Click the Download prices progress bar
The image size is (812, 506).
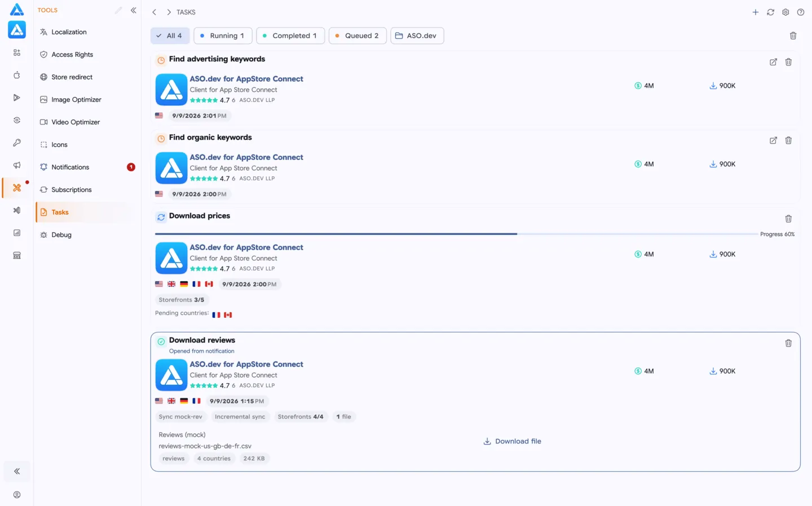pyautogui.click(x=456, y=234)
